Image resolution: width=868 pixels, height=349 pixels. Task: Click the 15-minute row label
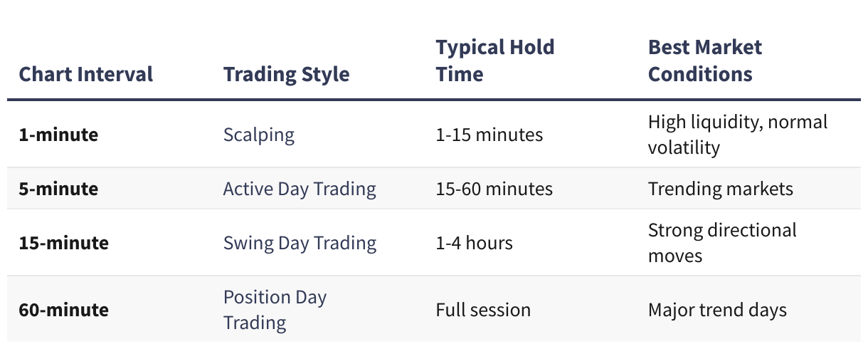click(x=63, y=243)
